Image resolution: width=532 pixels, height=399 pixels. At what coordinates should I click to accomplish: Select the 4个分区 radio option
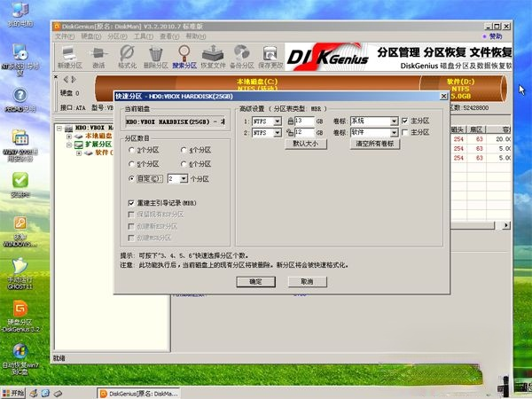184,150
